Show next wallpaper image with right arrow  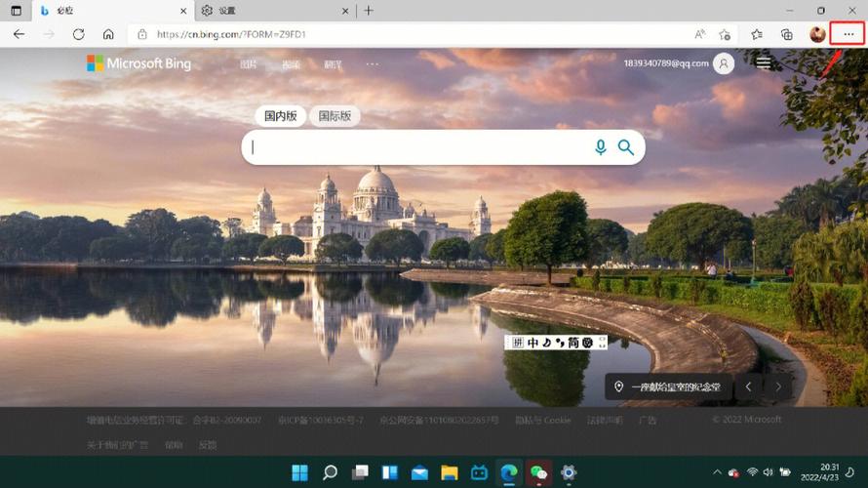point(778,386)
